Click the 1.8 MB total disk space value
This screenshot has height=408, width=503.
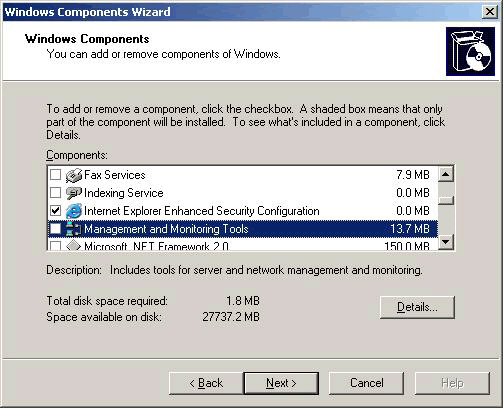pos(243,301)
